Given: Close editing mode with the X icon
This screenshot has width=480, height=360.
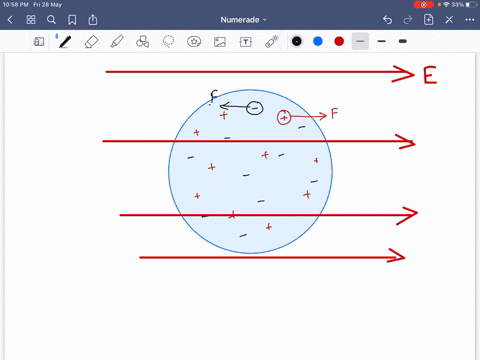Looking at the screenshot, I should tap(449, 20).
